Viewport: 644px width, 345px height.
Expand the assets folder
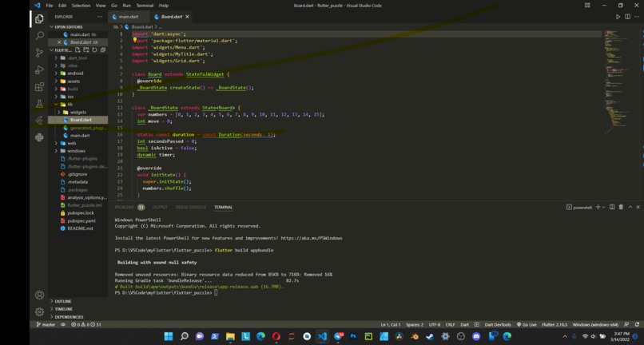(56, 81)
